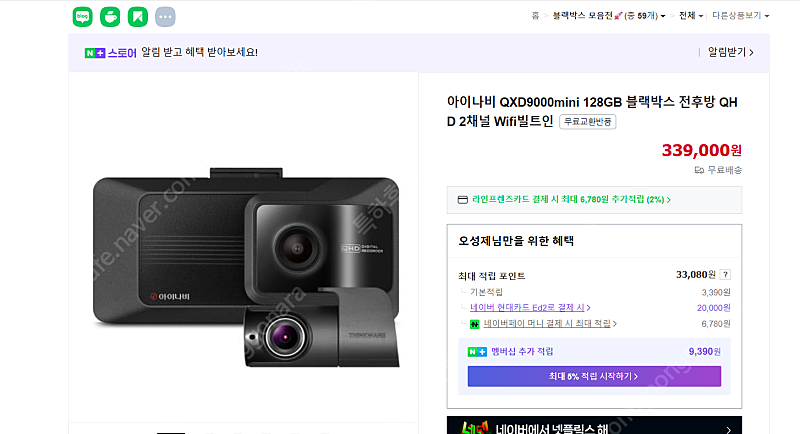Share to Naver Blog icon

[83, 17]
